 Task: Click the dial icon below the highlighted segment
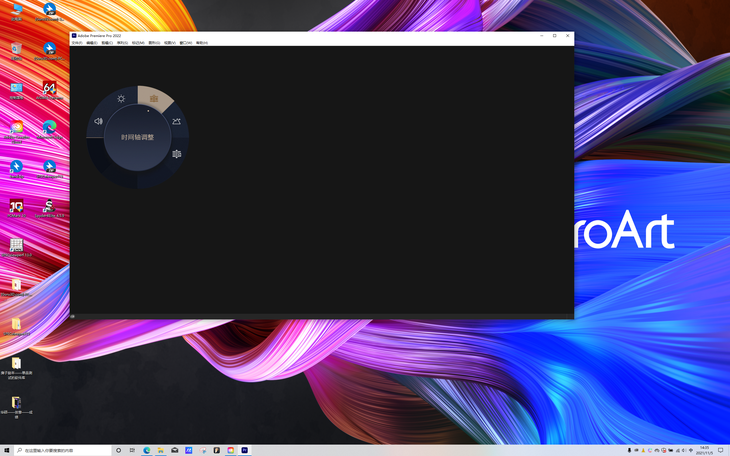176,122
